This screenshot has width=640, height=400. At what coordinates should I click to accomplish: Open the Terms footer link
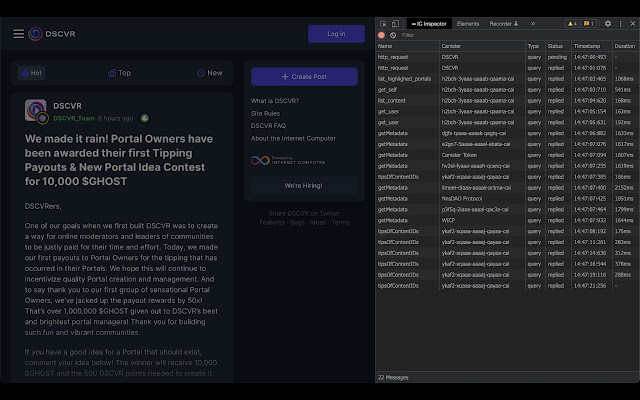click(x=340, y=222)
